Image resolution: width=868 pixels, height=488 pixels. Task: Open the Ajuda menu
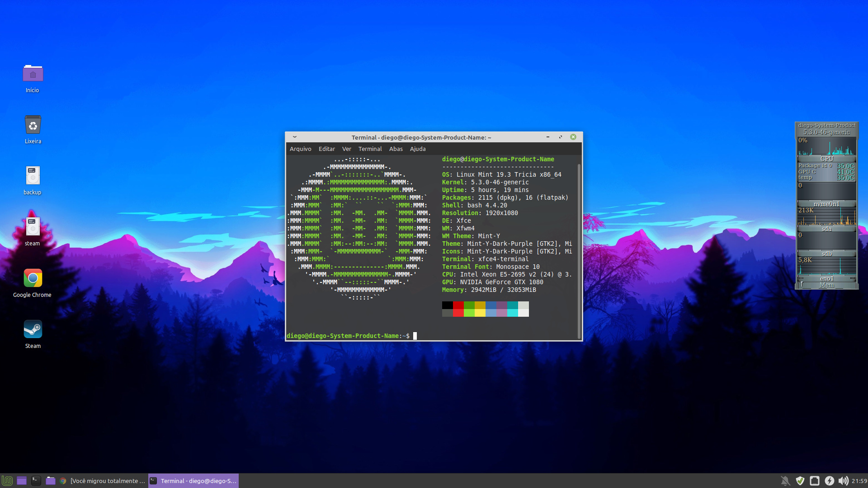click(417, 149)
